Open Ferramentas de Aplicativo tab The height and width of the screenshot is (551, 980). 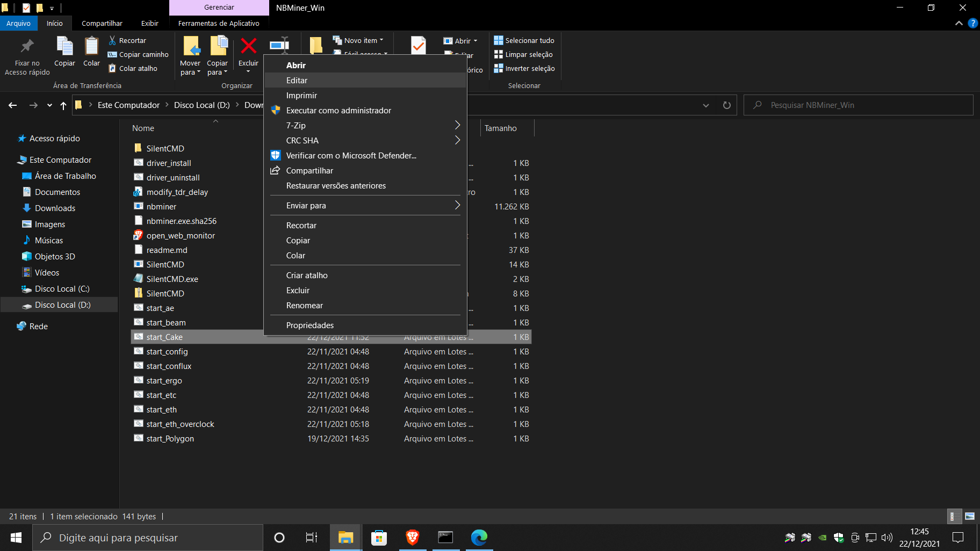(x=219, y=23)
